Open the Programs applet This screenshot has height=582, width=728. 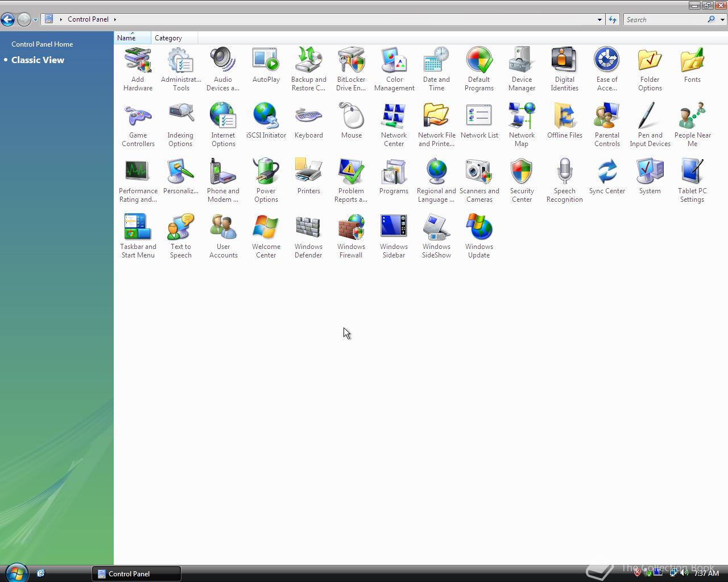pos(394,177)
